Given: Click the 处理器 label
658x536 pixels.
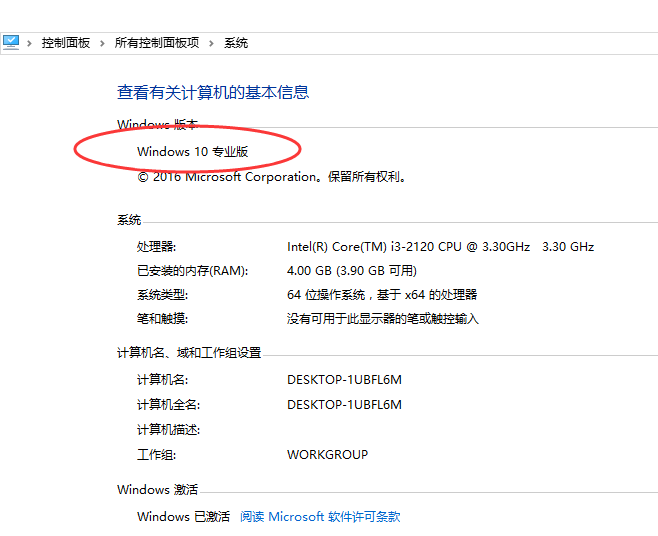Looking at the screenshot, I should 157,247.
